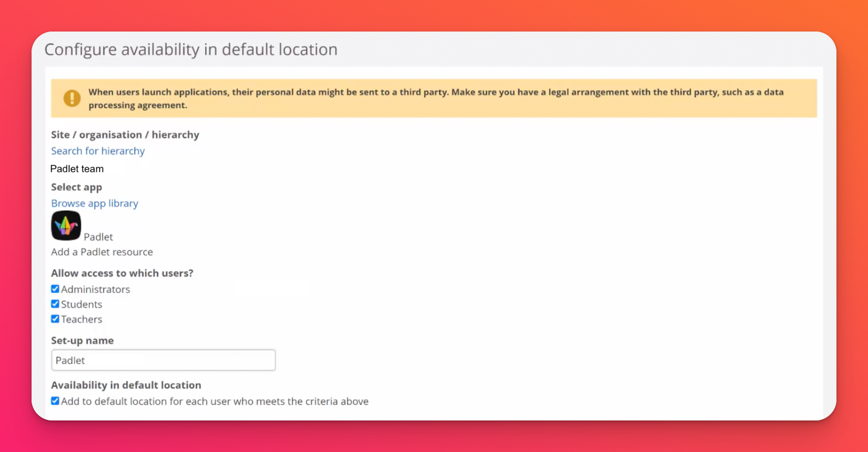Select the Padlet team hierarchy text
The height and width of the screenshot is (452, 868).
pyautogui.click(x=77, y=169)
